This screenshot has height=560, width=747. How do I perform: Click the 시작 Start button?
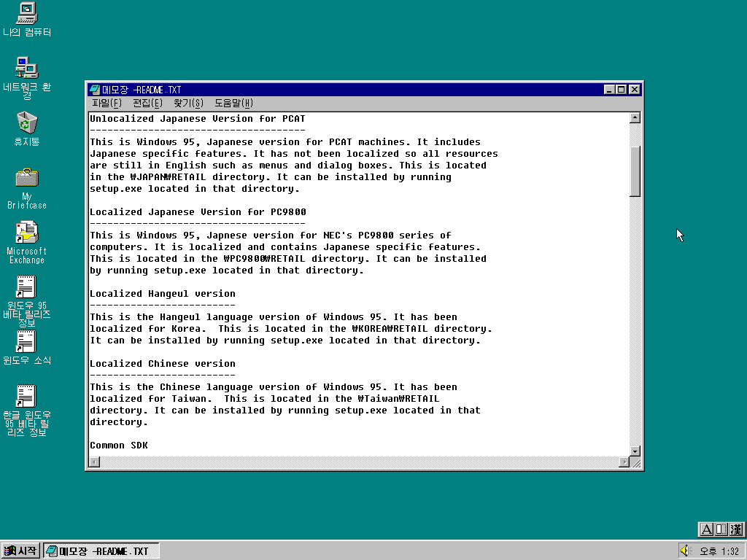(x=20, y=551)
